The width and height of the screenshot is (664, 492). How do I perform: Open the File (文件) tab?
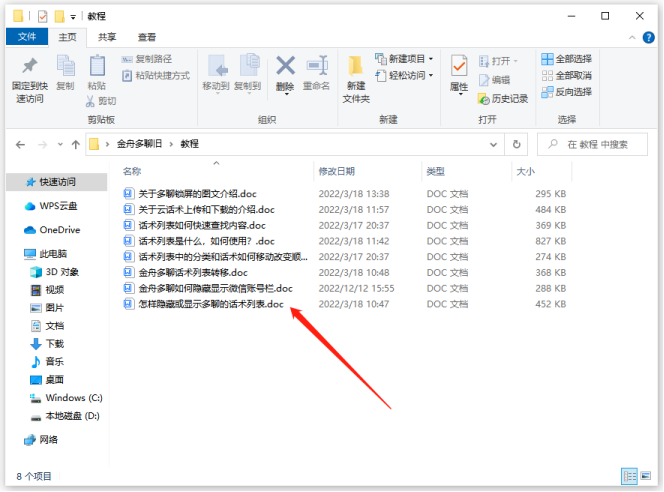(27, 37)
